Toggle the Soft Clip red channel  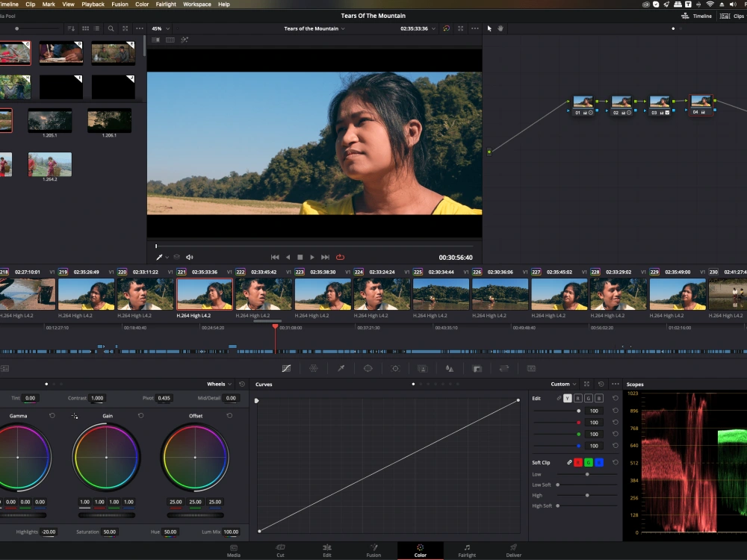coord(578,462)
